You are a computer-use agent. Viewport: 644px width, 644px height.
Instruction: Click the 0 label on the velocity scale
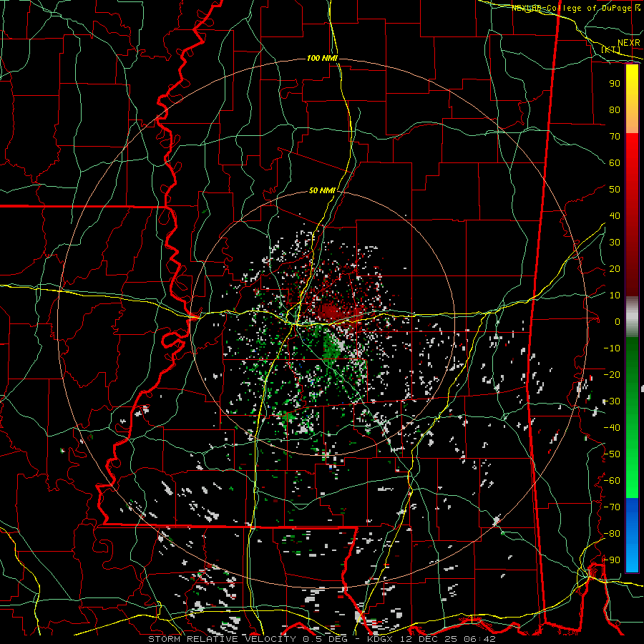tap(618, 321)
